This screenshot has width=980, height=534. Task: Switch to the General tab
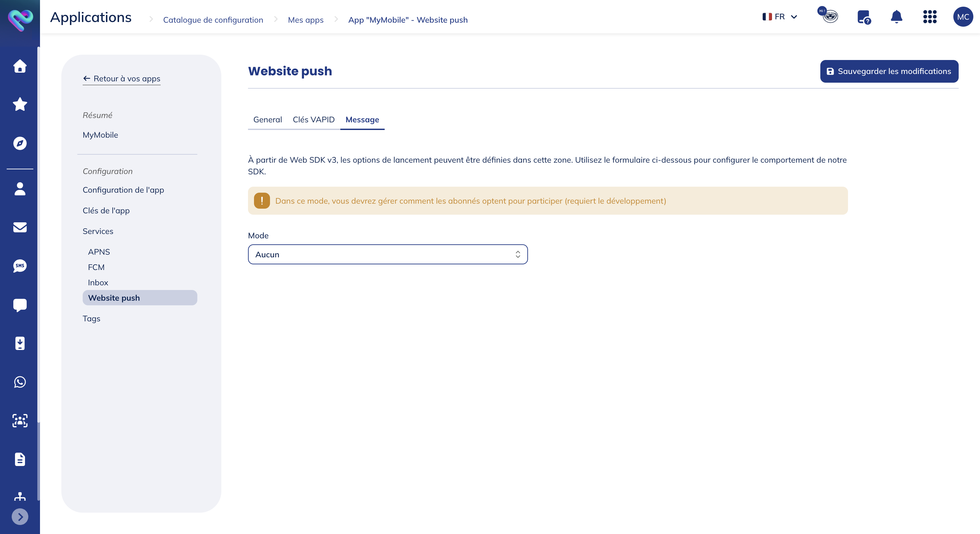(267, 119)
